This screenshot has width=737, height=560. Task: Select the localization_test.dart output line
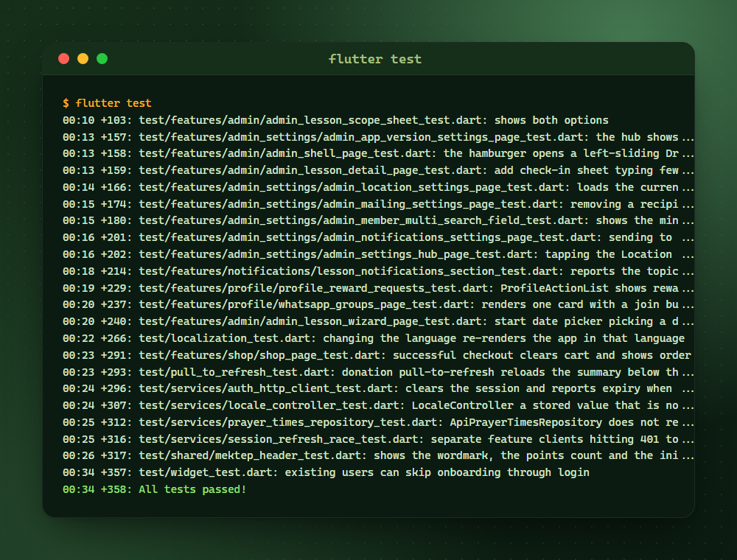[x=374, y=339]
